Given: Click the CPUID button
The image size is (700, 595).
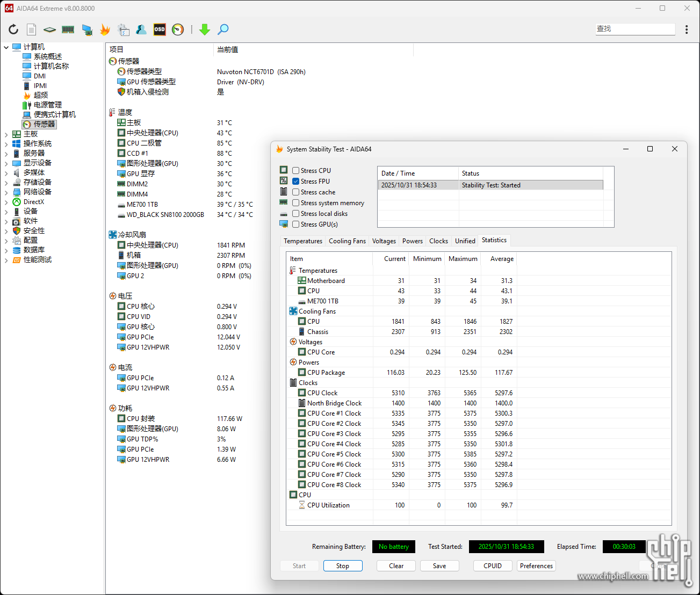Looking at the screenshot, I should (493, 566).
